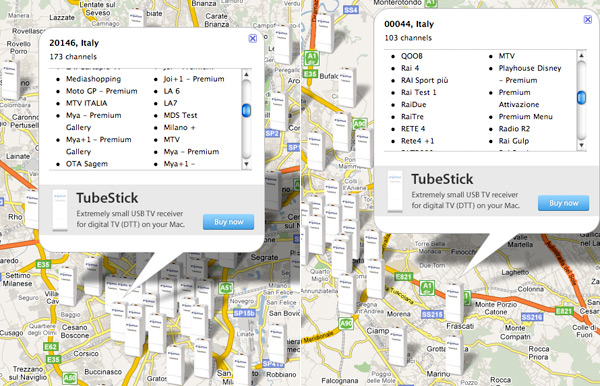Click the Milano + channel entry

tap(179, 127)
